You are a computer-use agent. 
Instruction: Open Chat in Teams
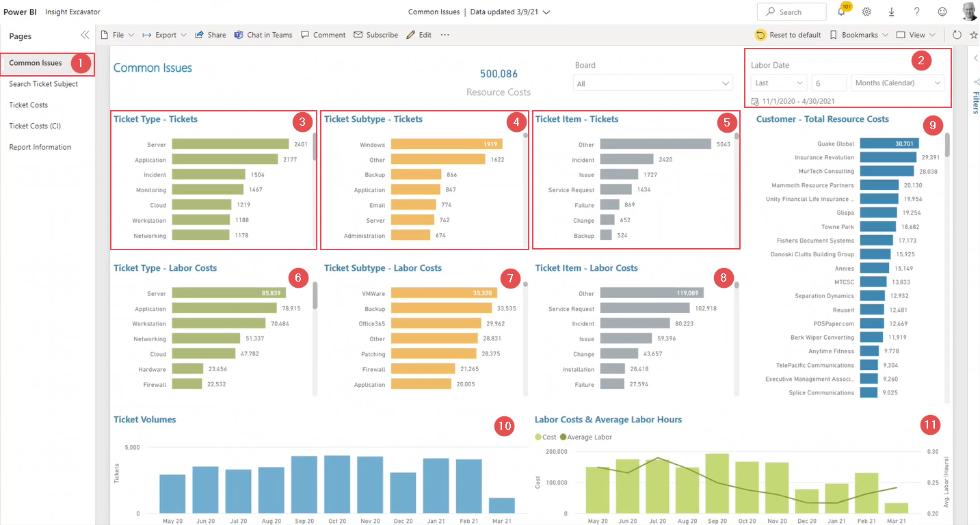coord(263,35)
